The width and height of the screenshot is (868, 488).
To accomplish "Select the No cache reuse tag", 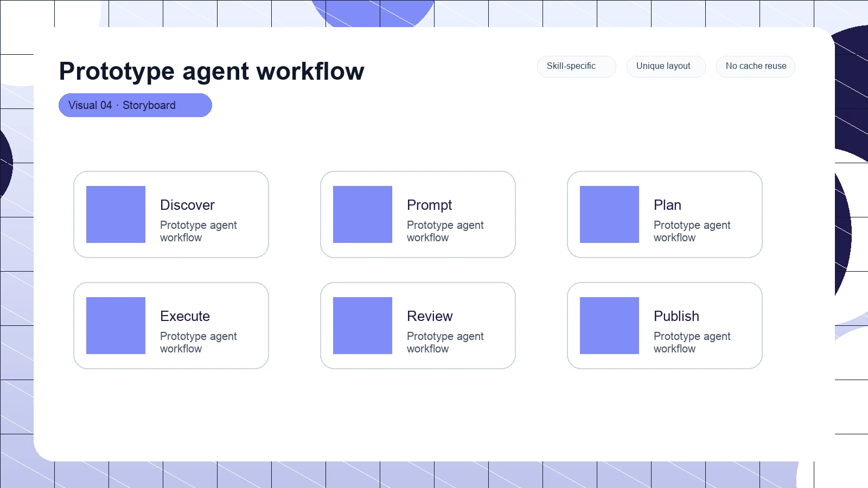I will click(756, 66).
